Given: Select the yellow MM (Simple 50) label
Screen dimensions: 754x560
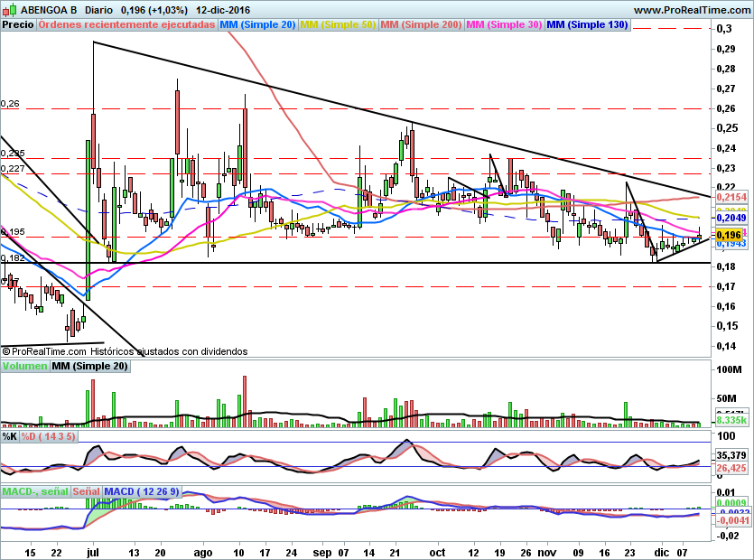Looking at the screenshot, I should (338, 24).
